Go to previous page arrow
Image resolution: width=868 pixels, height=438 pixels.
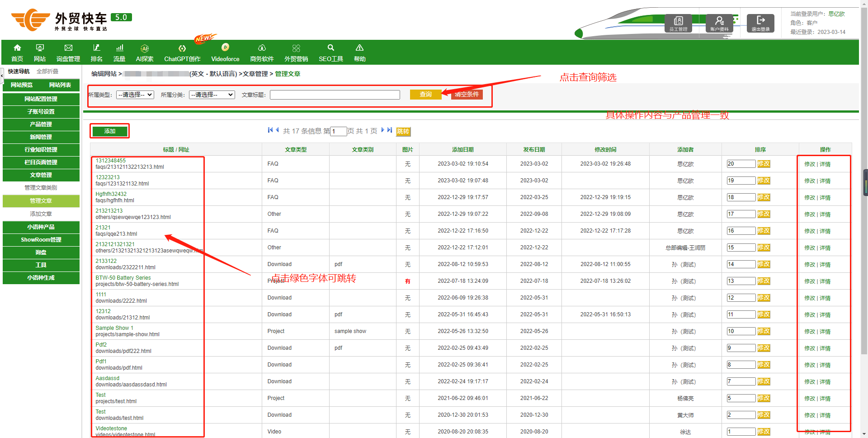coord(277,130)
